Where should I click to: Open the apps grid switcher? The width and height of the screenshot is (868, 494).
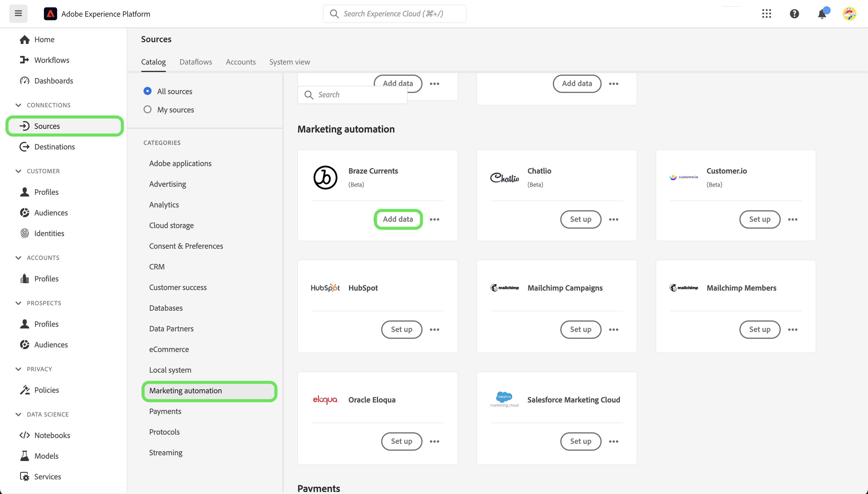tap(766, 13)
